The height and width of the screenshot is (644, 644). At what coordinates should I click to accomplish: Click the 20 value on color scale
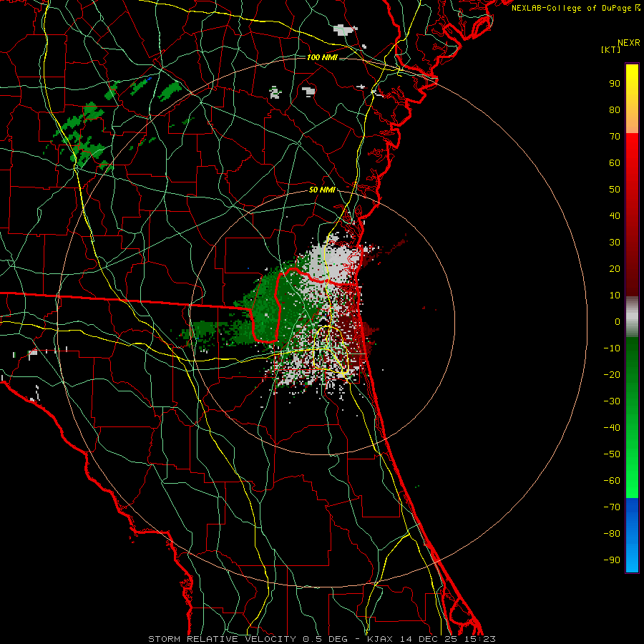pyautogui.click(x=615, y=268)
